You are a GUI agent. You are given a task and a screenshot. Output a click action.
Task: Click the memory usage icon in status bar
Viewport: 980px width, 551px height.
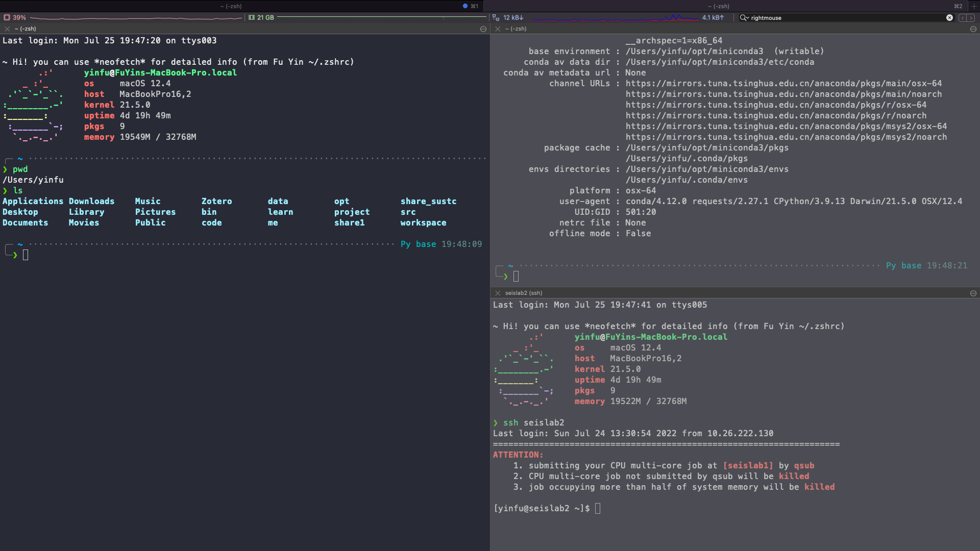point(252,17)
